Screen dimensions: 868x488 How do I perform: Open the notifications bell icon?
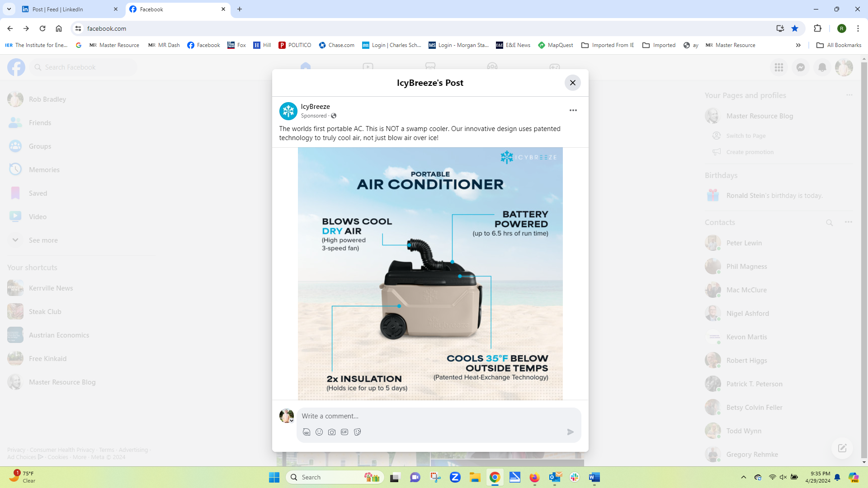coord(822,67)
